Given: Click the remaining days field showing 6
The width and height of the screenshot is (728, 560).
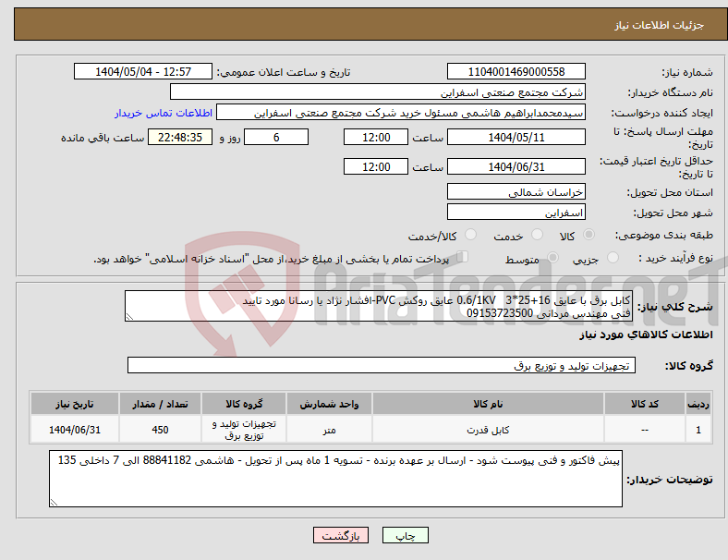Looking at the screenshot, I should (276, 137).
